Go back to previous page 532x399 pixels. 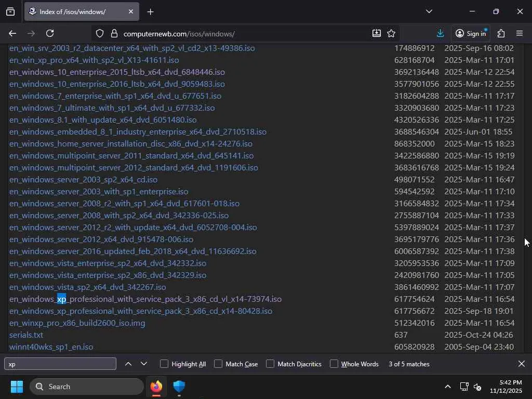12,33
